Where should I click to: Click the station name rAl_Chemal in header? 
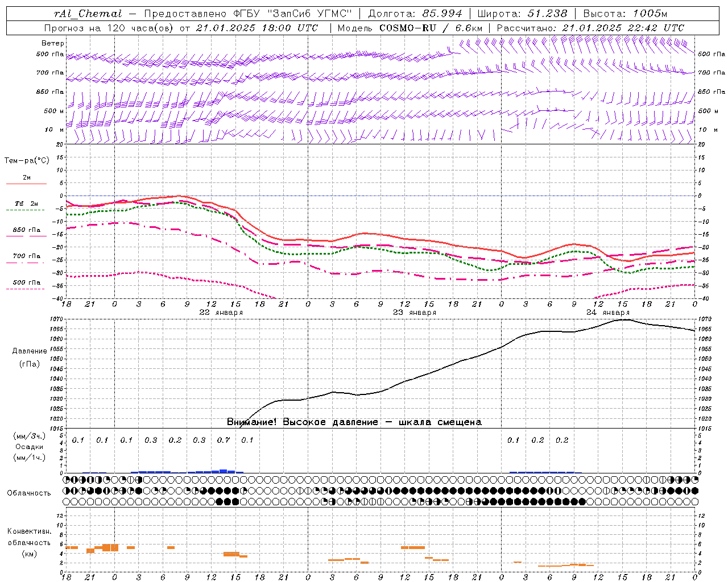coord(88,14)
